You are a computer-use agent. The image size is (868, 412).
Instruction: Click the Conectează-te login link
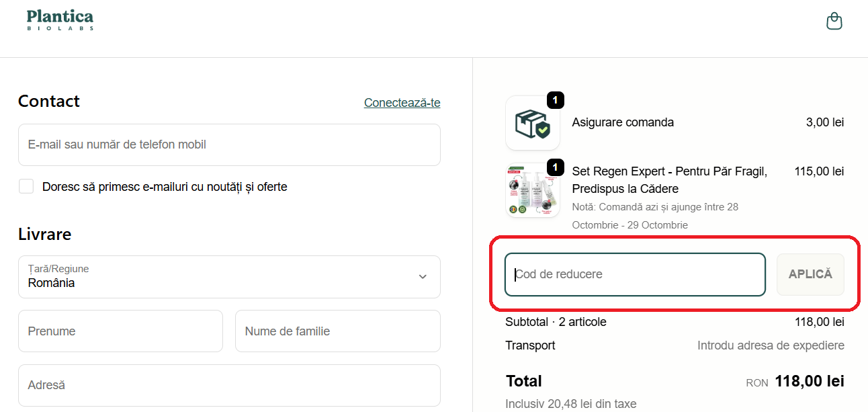(402, 102)
